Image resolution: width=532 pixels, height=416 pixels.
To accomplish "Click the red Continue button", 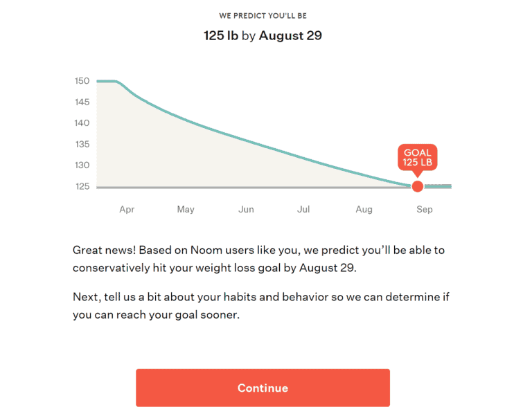I will (x=263, y=388).
